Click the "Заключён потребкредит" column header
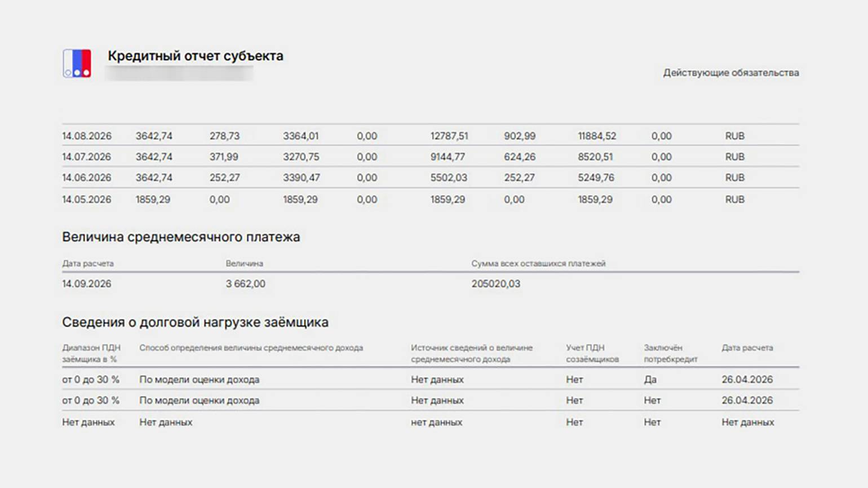Viewport: 868px width, 488px height. click(x=671, y=353)
